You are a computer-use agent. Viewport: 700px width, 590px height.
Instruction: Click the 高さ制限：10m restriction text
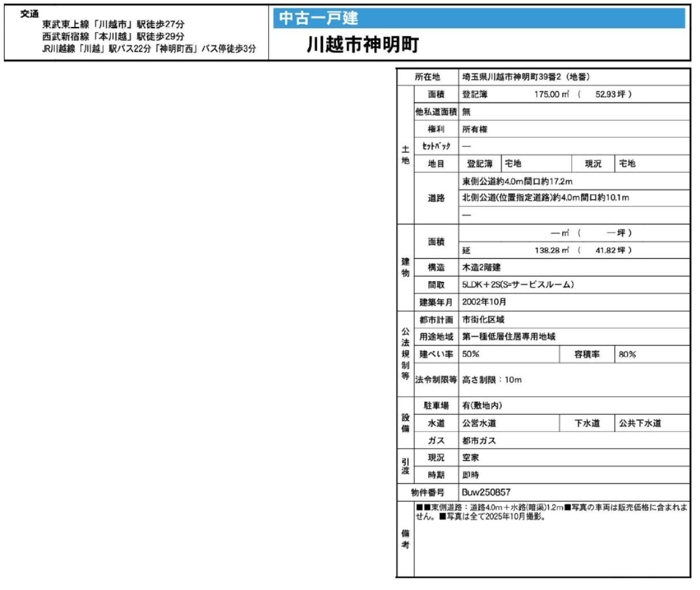point(492,380)
